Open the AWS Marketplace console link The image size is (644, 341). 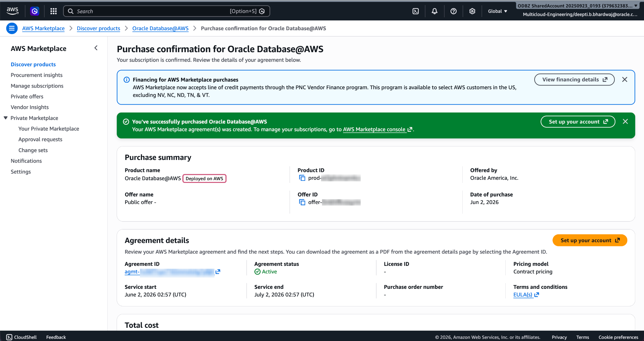click(x=377, y=129)
